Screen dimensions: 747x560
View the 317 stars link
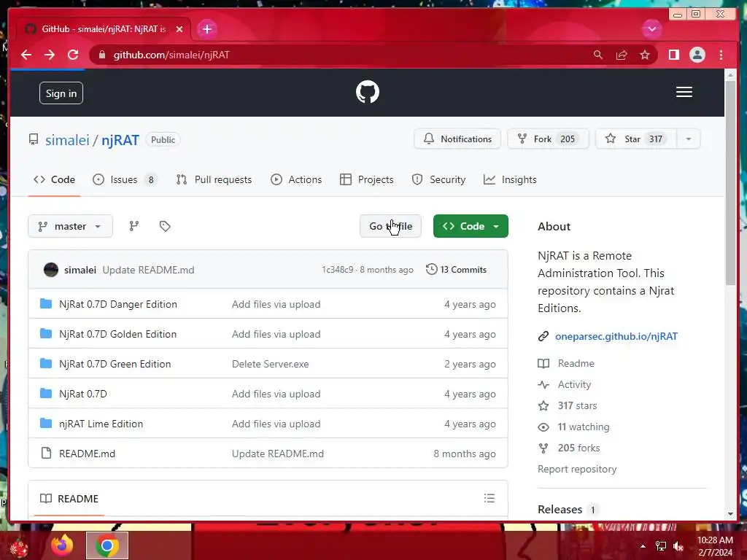(568, 405)
